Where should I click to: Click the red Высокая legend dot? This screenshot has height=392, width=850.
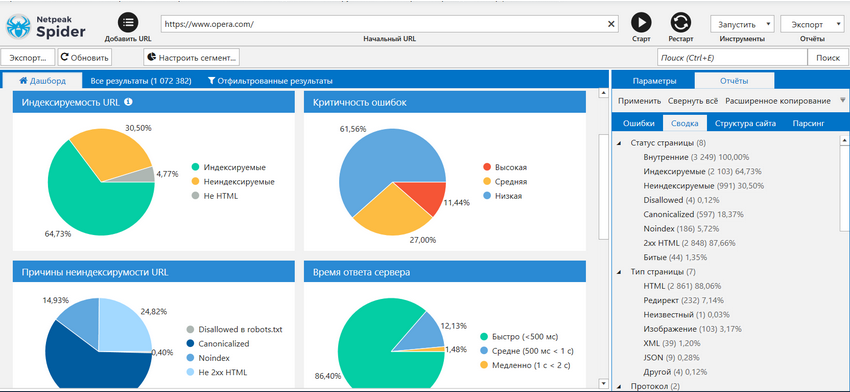(486, 167)
